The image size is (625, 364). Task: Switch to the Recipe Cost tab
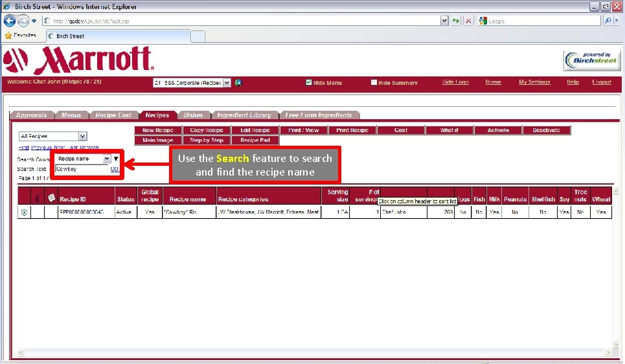(113, 115)
